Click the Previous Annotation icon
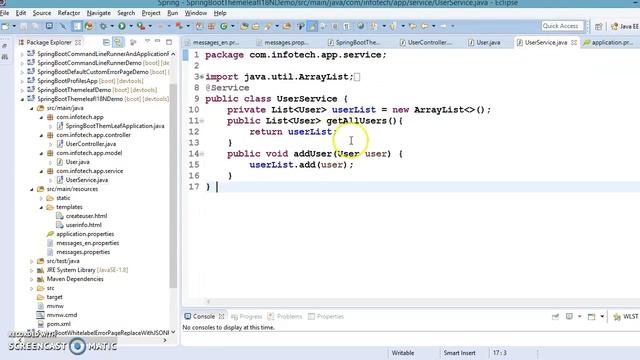 click(393, 26)
